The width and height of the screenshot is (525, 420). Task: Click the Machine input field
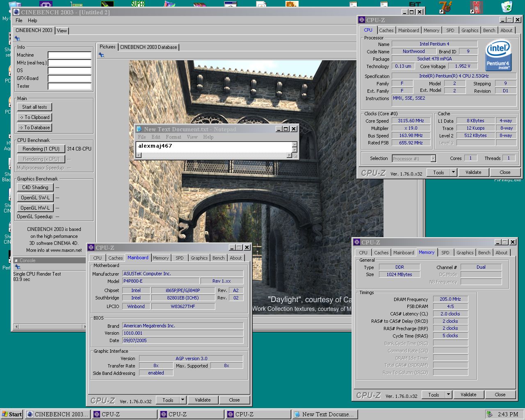pyautogui.click(x=69, y=55)
